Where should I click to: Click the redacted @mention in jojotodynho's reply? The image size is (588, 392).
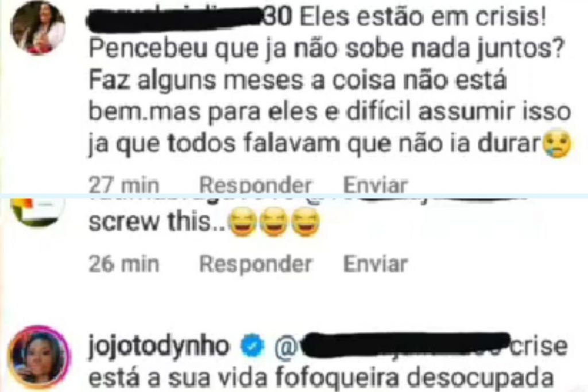coord(392,346)
